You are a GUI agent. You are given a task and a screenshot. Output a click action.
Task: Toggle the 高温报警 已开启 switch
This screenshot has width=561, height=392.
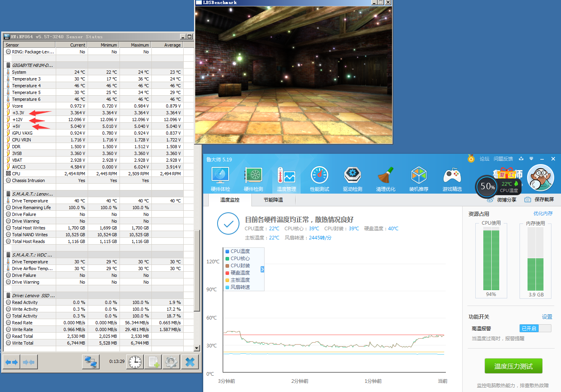pyautogui.click(x=535, y=328)
